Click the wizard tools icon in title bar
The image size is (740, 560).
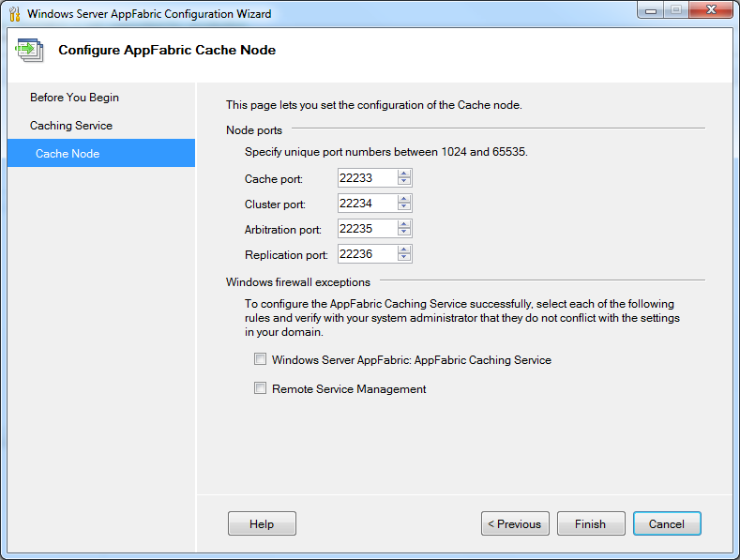[15, 14]
